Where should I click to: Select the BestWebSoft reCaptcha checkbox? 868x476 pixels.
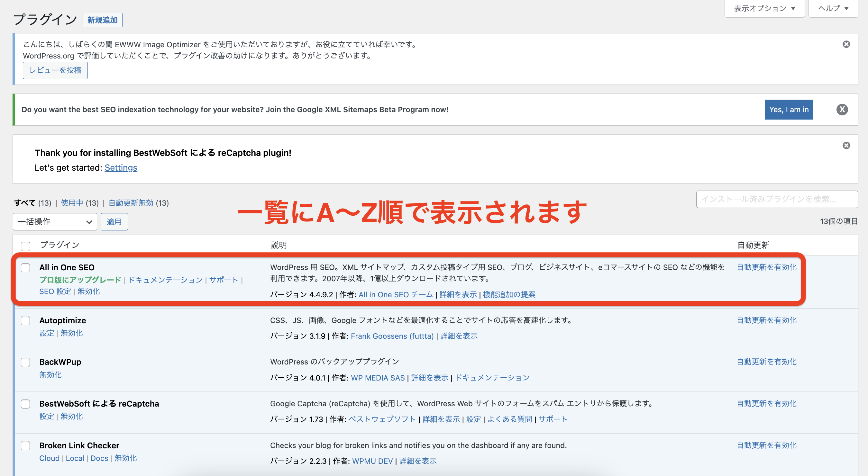point(26,404)
